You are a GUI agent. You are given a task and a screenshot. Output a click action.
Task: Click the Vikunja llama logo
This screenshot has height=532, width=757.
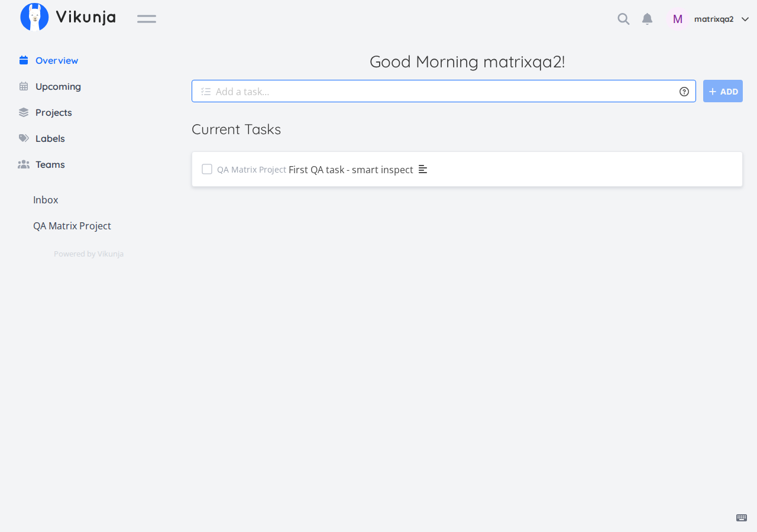coord(34,17)
